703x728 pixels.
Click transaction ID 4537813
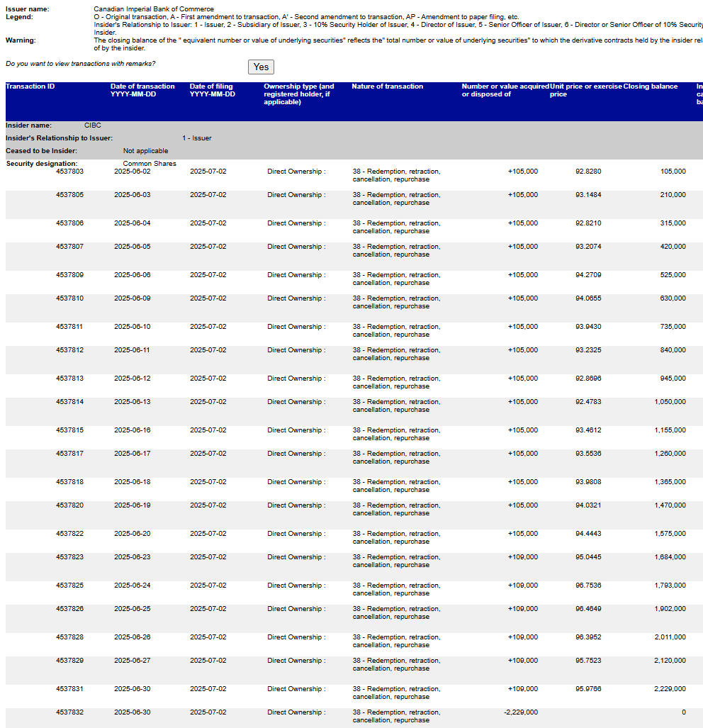(69, 379)
